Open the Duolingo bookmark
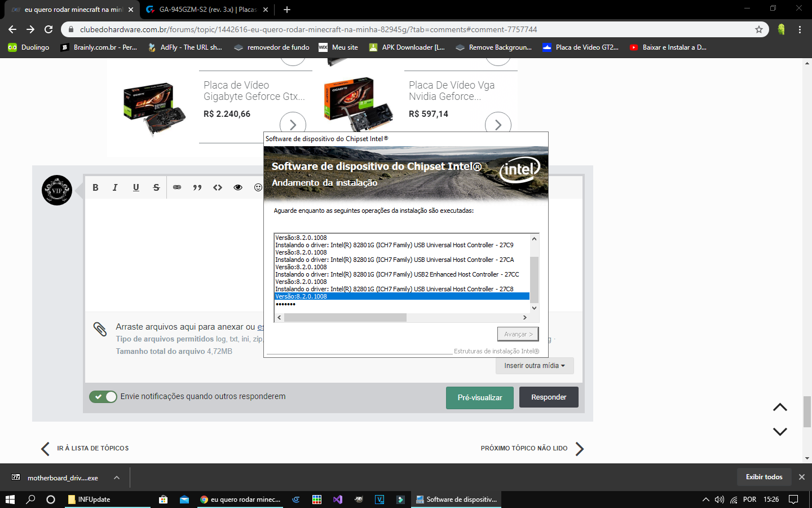Screen dimensions: 812x508 click(x=29, y=47)
